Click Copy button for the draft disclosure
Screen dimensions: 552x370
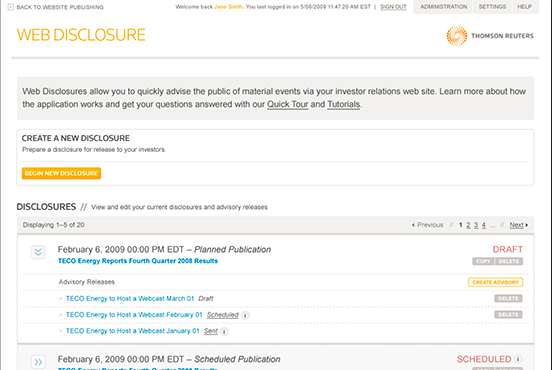pyautogui.click(x=483, y=261)
